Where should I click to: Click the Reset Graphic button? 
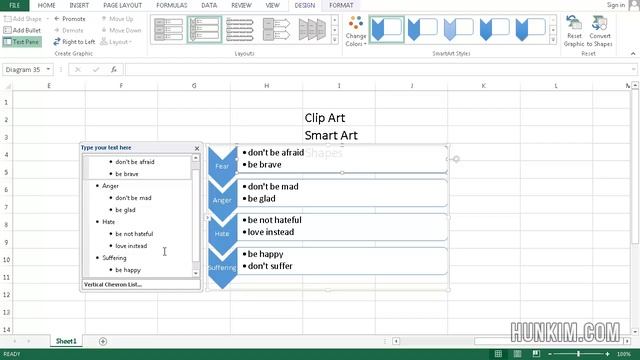tap(574, 31)
